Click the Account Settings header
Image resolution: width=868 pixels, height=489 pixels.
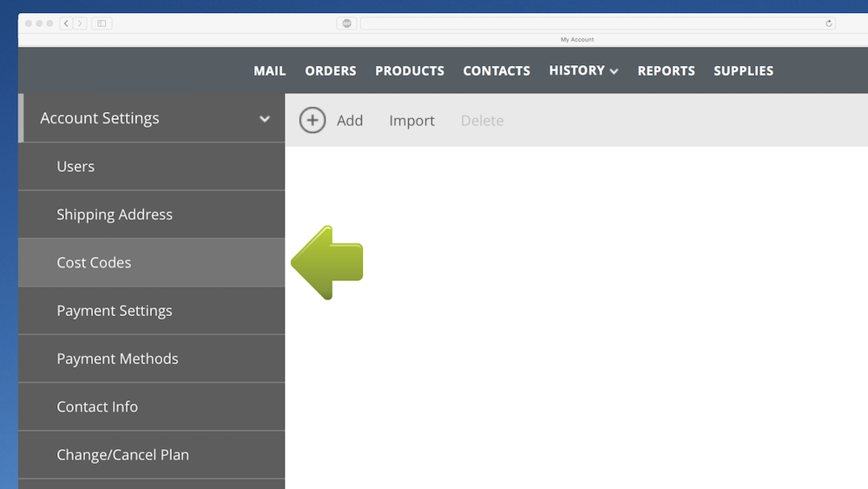click(x=152, y=118)
